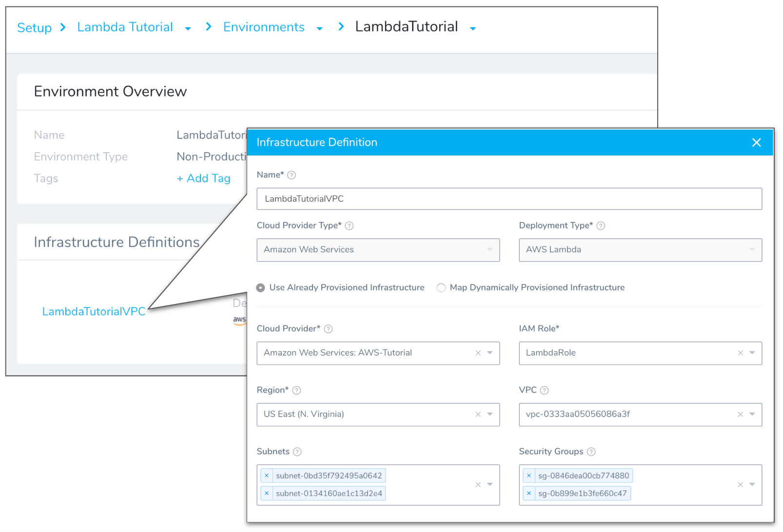This screenshot has width=783, height=532.
Task: Add a tag to the environment
Action: click(x=203, y=178)
